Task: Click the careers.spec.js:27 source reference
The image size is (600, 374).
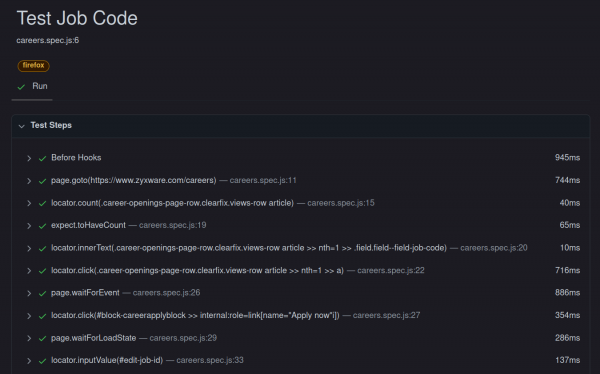Action: [x=386, y=315]
